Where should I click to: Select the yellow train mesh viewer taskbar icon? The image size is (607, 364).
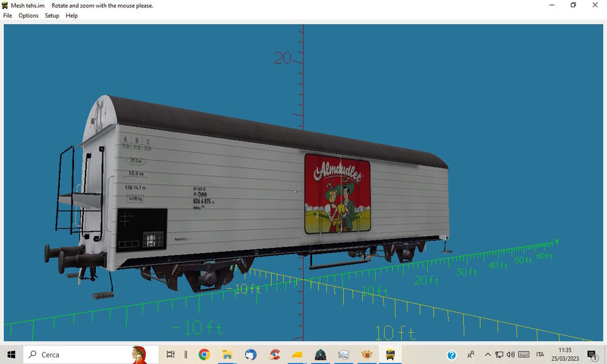click(390, 354)
